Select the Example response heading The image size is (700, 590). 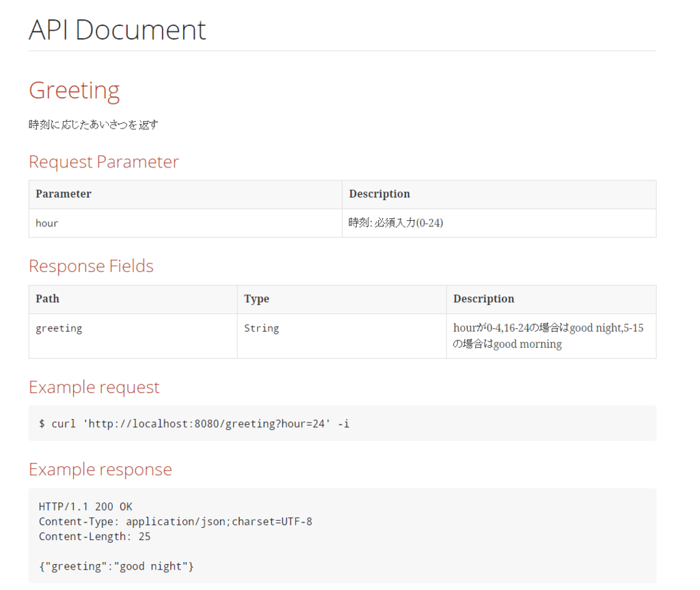tap(100, 470)
